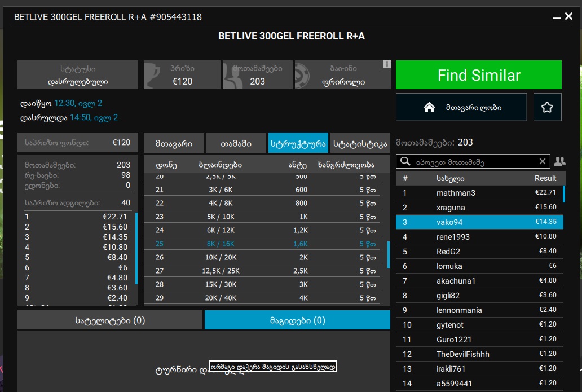Select player irakli761 in the results list
This screenshot has height=392, width=582.
point(479,369)
